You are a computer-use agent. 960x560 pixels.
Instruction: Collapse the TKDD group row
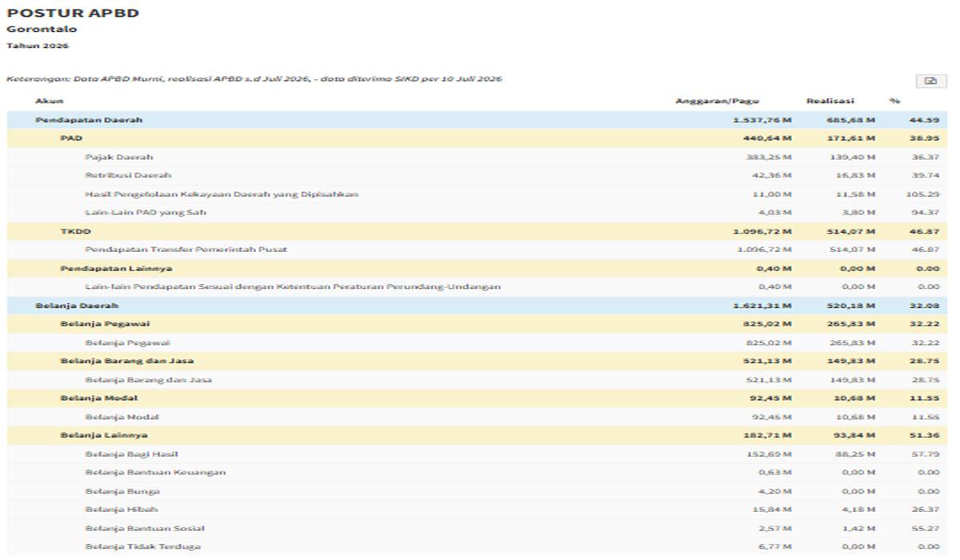coord(477,231)
